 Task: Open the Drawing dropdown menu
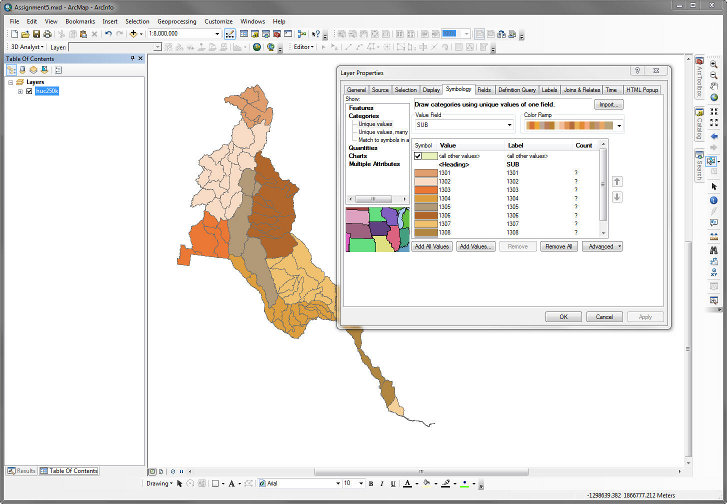click(x=159, y=484)
